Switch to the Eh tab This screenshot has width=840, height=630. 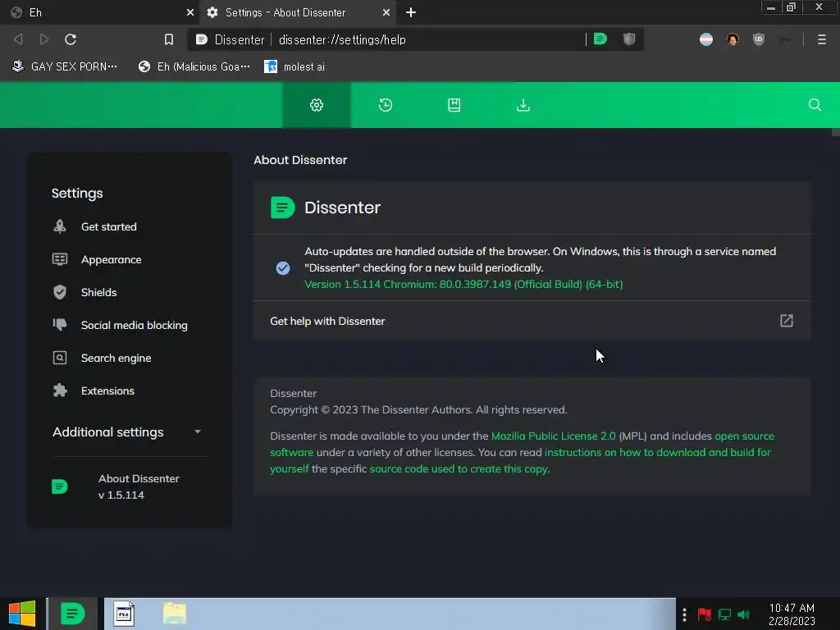99,12
